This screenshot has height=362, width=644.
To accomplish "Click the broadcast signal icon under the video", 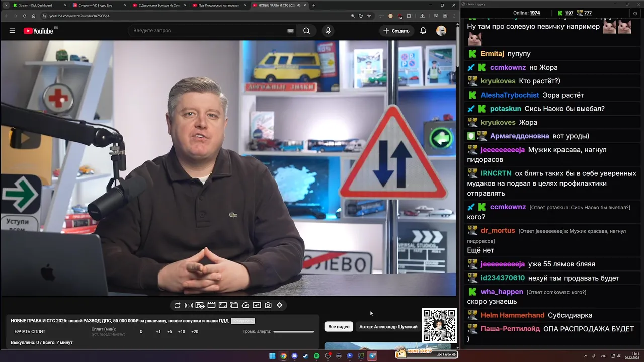I will (189, 305).
